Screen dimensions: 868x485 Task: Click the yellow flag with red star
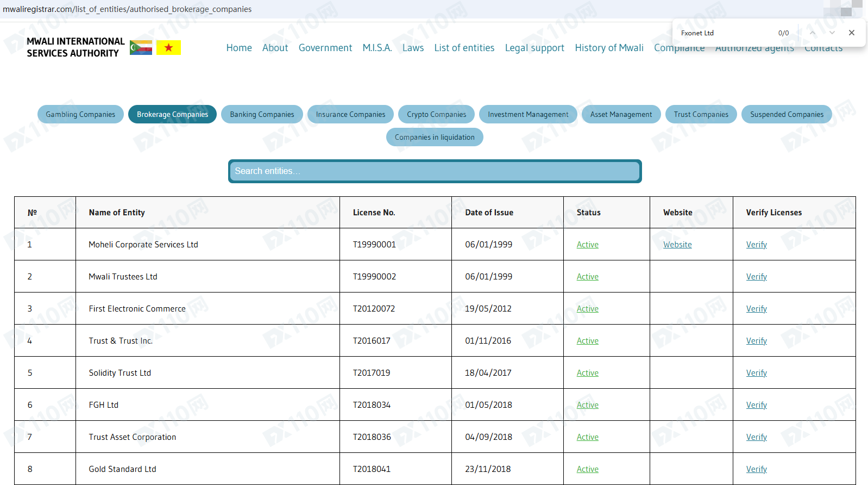(x=168, y=48)
